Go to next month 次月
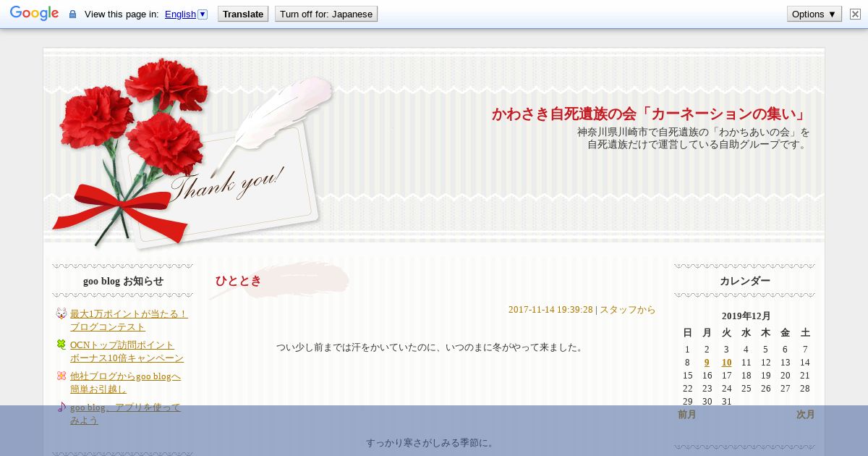Image resolution: width=868 pixels, height=456 pixels. click(805, 415)
